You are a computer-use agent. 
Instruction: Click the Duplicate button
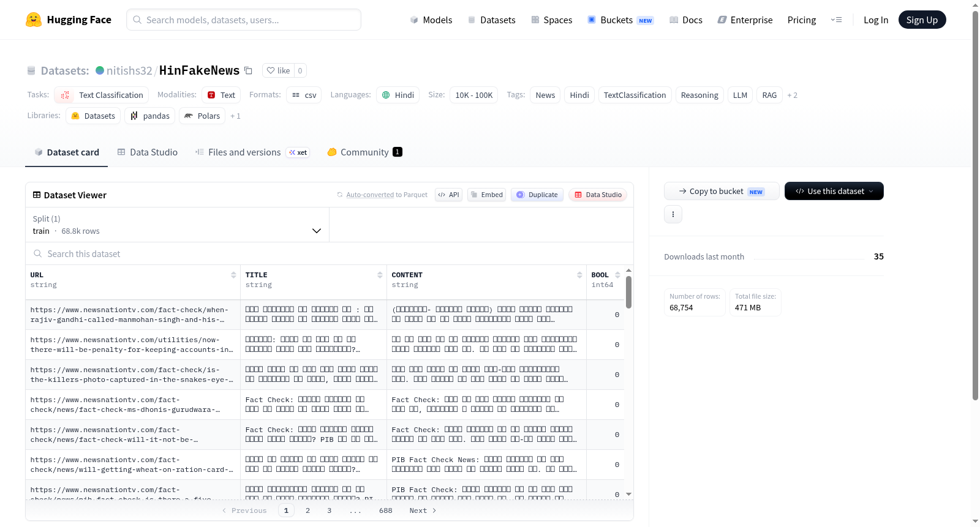pos(537,195)
